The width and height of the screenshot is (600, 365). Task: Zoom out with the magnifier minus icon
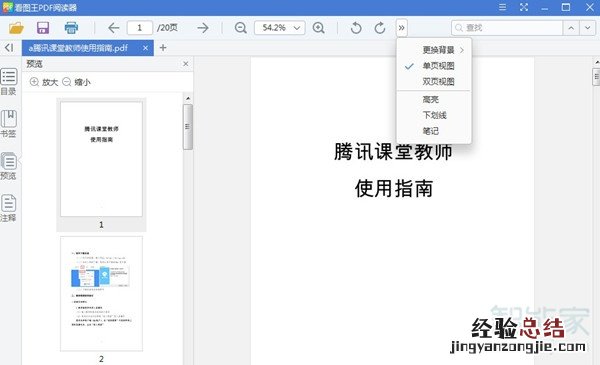pos(241,28)
